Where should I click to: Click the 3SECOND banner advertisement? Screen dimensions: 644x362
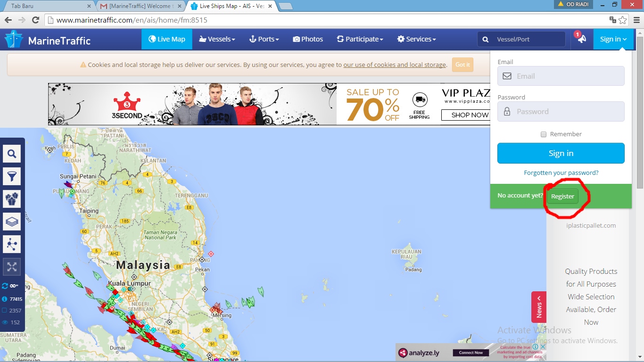click(x=192, y=104)
